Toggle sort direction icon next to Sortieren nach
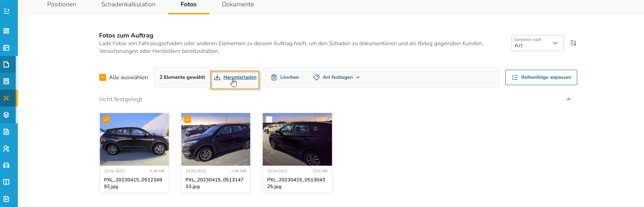Image resolution: width=644 pixels, height=207 pixels. (x=573, y=43)
